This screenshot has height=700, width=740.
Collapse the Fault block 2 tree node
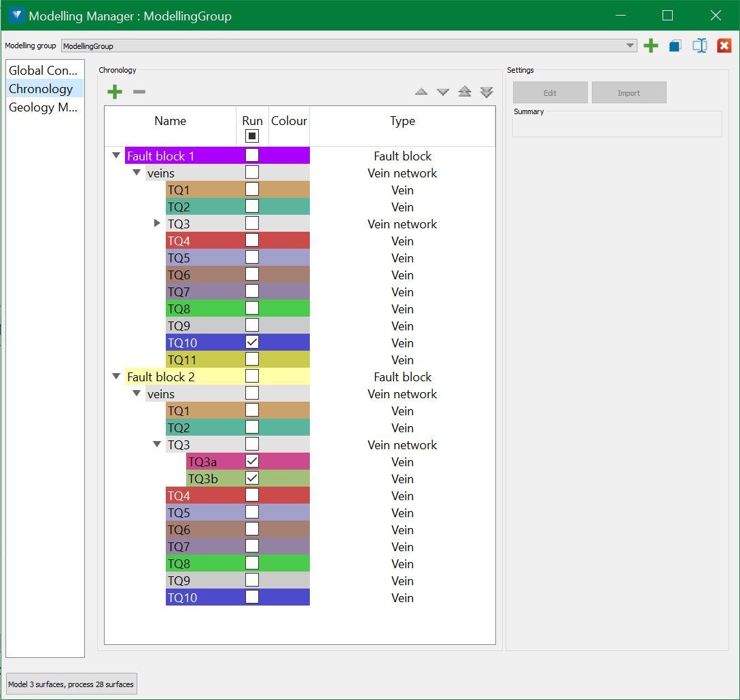[x=116, y=377]
